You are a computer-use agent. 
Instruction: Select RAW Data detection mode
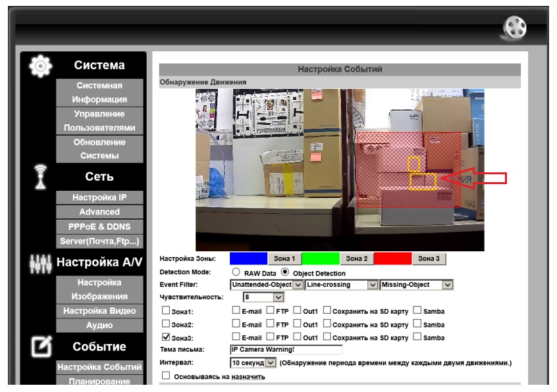236,272
